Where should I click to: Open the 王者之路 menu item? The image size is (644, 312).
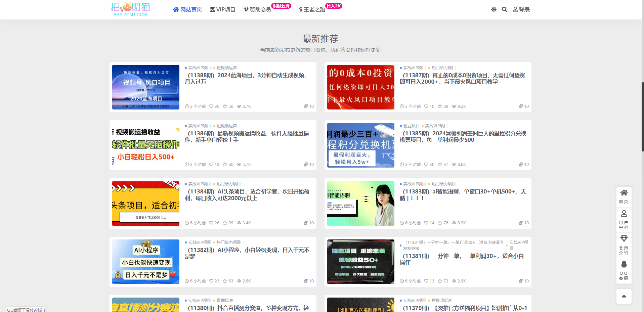[312, 10]
